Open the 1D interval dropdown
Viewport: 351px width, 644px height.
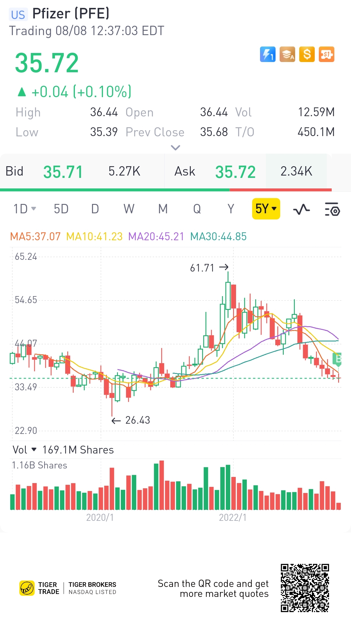[x=25, y=209]
